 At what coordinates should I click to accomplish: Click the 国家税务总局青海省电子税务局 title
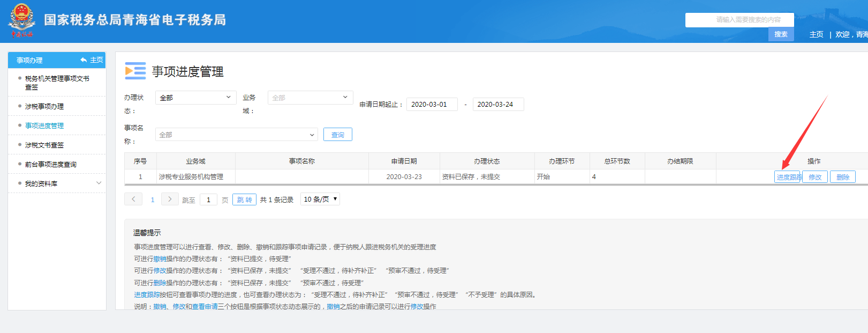pos(135,20)
